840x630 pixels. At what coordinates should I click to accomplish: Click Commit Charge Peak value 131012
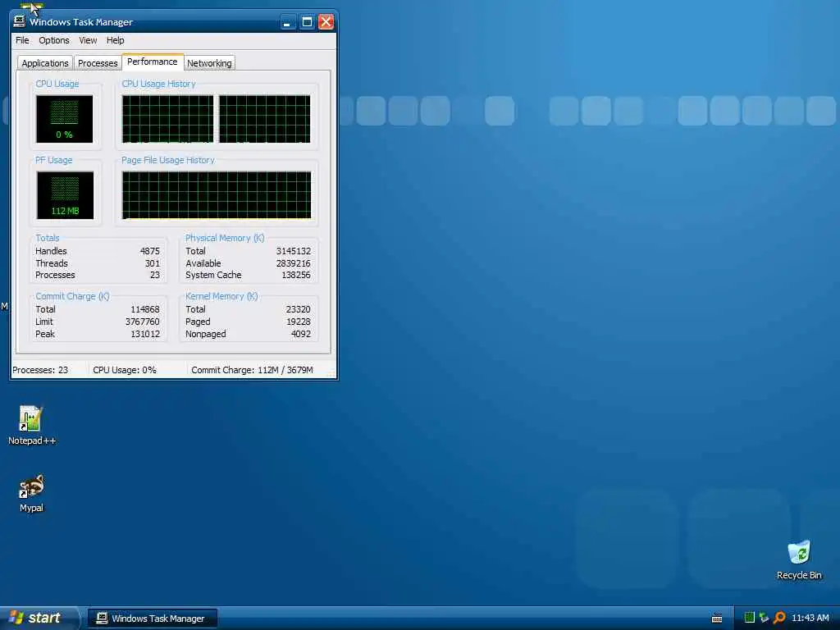[x=145, y=335]
